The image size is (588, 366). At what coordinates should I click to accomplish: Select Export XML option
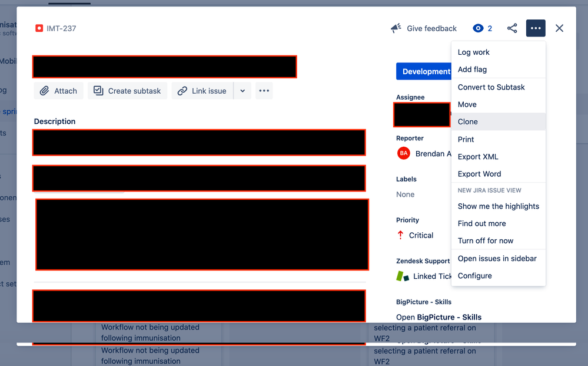click(x=499, y=157)
